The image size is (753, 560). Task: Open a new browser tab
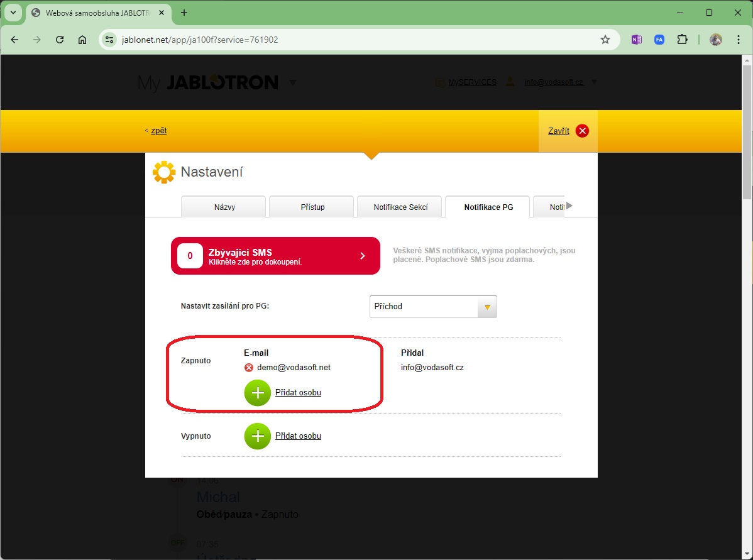click(184, 13)
